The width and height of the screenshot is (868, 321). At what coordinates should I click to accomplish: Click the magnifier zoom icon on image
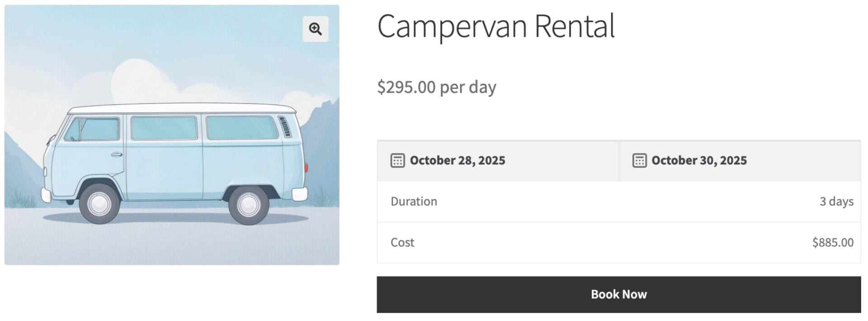pos(315,29)
